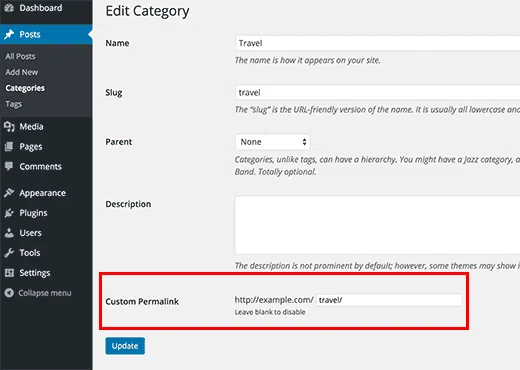Click the Pages icon in sidebar

pyautogui.click(x=9, y=147)
